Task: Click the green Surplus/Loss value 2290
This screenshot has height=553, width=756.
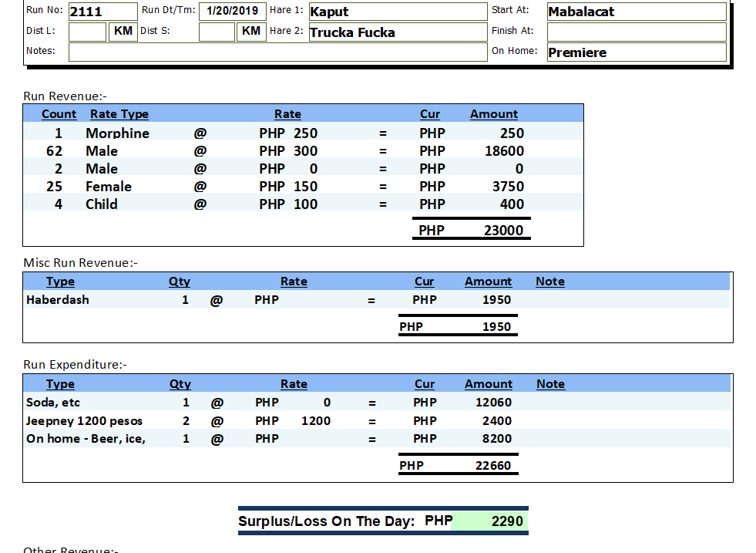Action: (506, 521)
